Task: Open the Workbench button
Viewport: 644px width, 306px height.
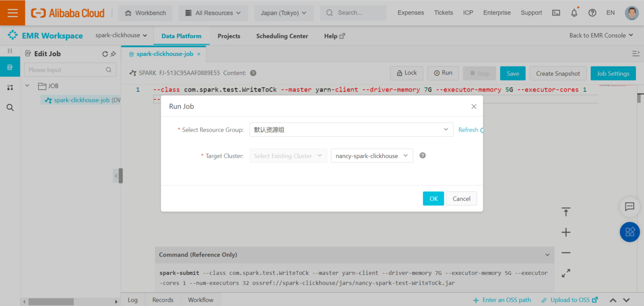Action: (145, 13)
